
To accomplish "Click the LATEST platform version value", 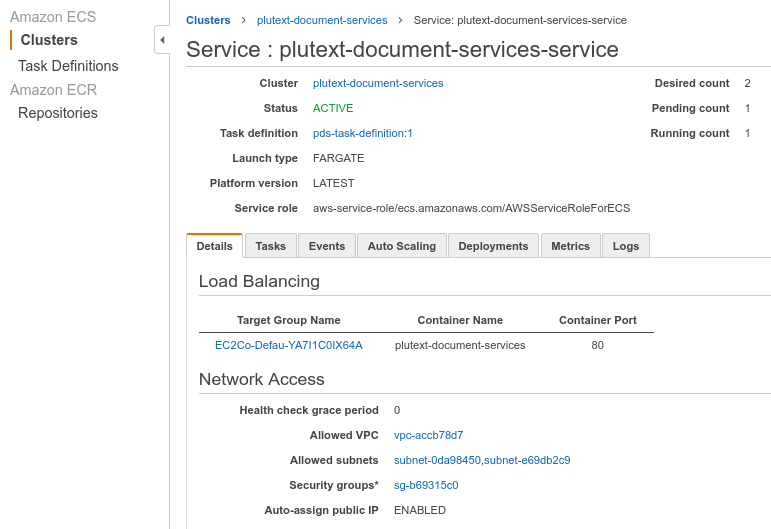I will (333, 183).
